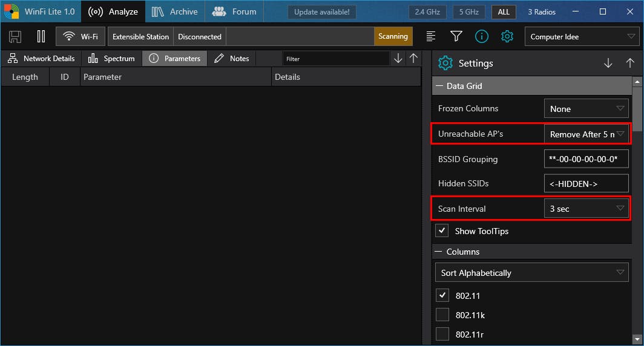
Task: Open Sort Alphabetically dropdown
Action: tap(532, 273)
